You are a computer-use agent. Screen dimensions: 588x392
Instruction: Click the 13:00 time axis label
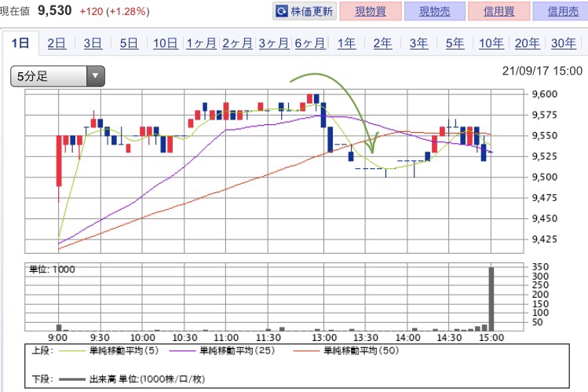324,338
